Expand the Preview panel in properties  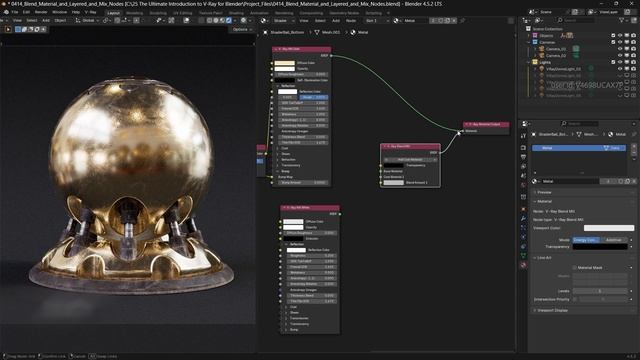click(x=544, y=192)
